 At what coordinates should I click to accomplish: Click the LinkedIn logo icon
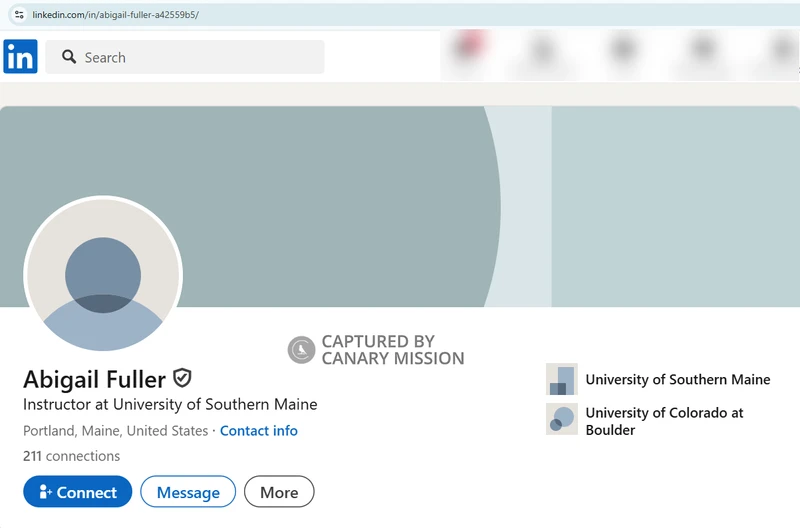[20, 57]
